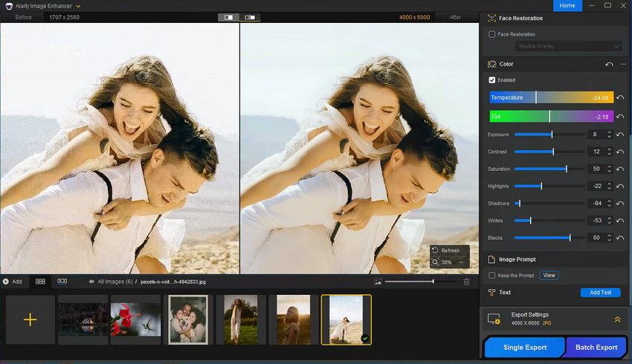Click the Refresh preview icon
Screen dimensions: 632x364
435,250
